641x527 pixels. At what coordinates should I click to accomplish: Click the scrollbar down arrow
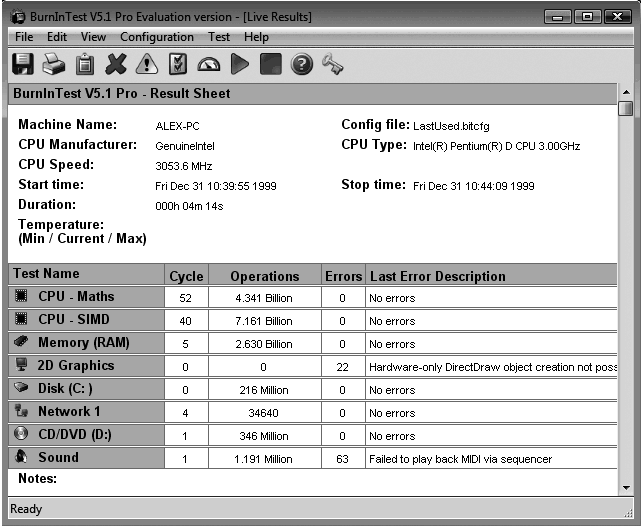coord(625,486)
